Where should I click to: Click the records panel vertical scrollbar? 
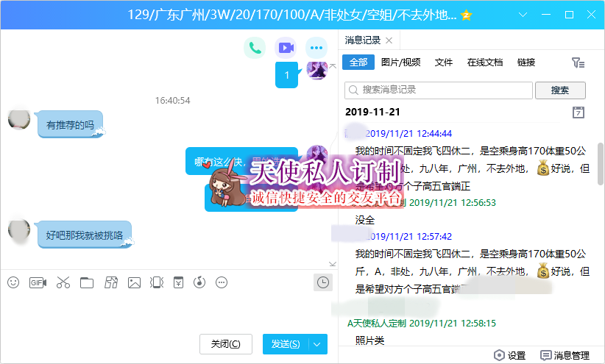tap(601, 164)
